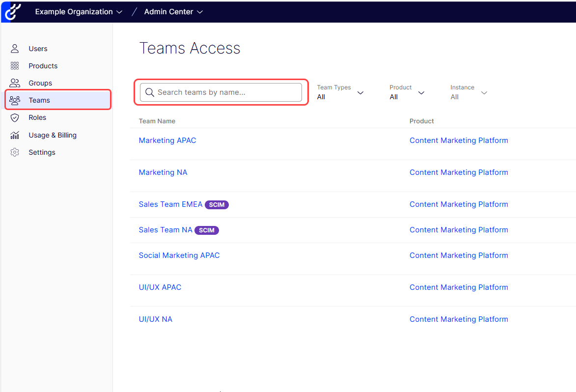576x392 pixels.
Task: Select Teams in the sidebar menu
Action: pyautogui.click(x=39, y=100)
